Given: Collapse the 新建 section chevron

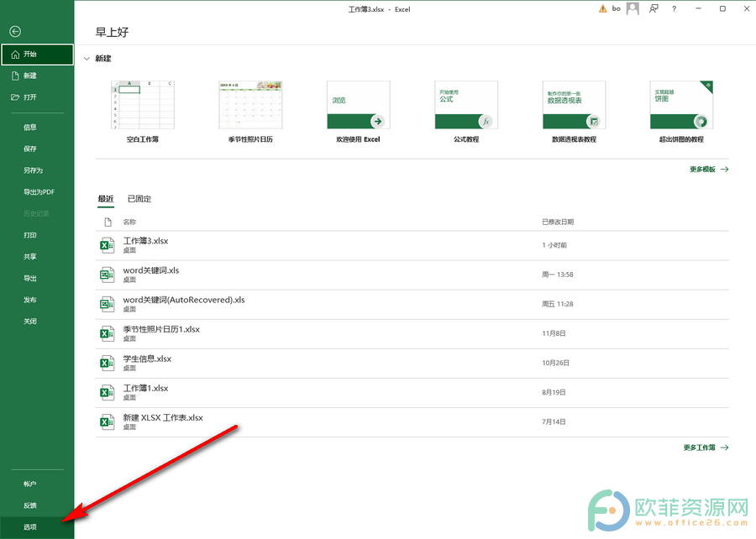Looking at the screenshot, I should click(x=87, y=59).
